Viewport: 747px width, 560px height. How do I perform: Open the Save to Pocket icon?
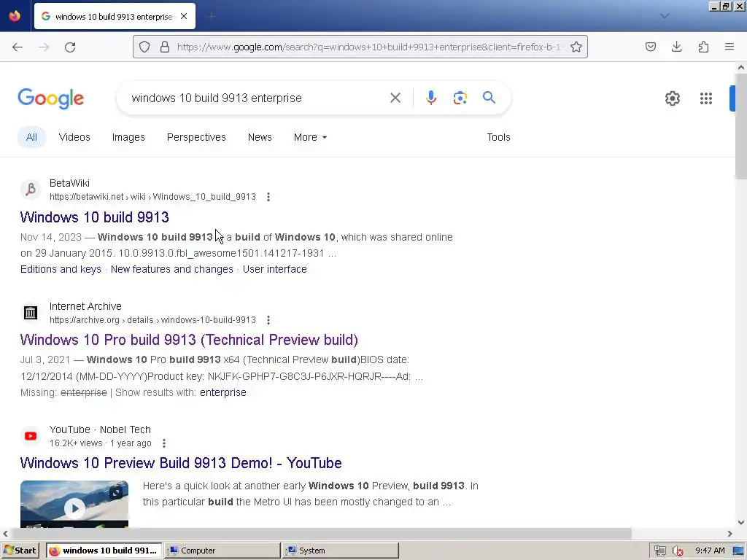pyautogui.click(x=650, y=47)
